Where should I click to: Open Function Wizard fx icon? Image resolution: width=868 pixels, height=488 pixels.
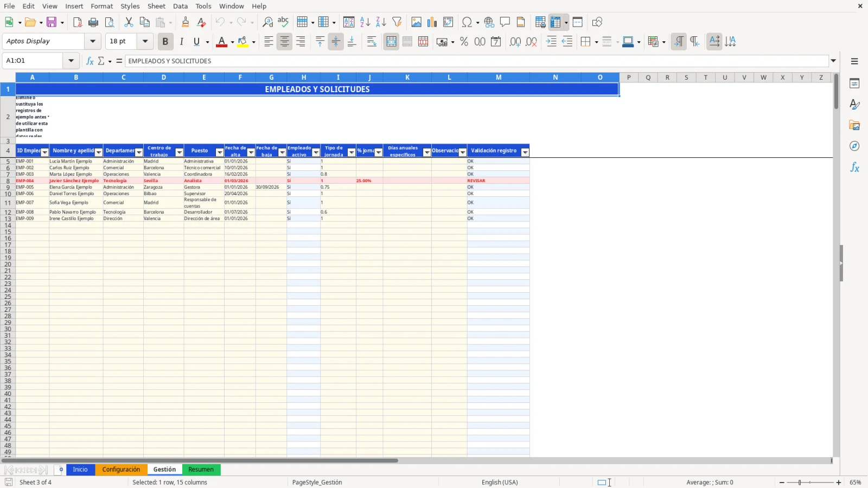coord(90,61)
